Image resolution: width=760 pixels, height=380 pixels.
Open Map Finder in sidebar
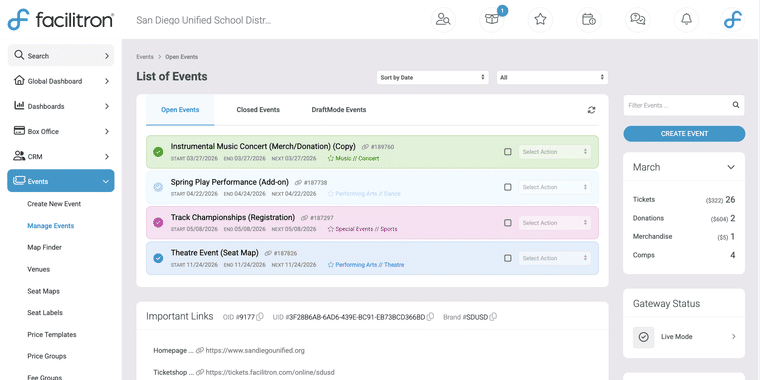tap(45, 248)
